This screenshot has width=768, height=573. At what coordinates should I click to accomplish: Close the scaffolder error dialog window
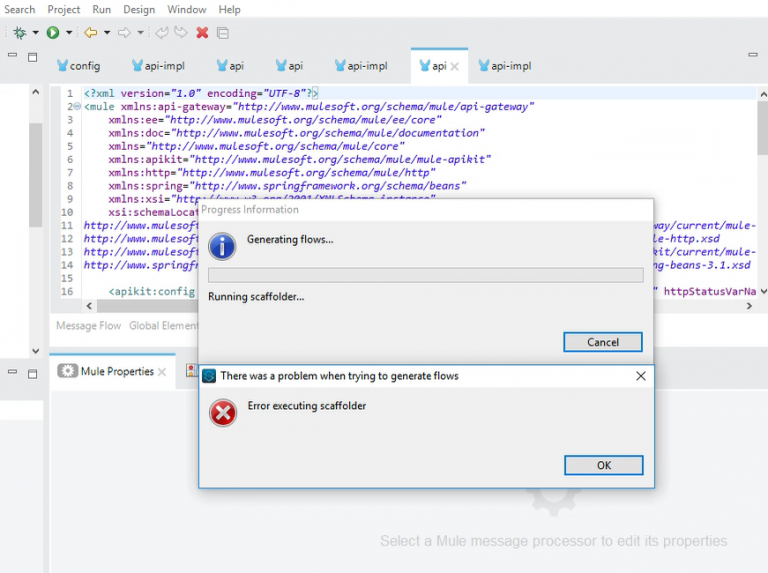tap(641, 376)
